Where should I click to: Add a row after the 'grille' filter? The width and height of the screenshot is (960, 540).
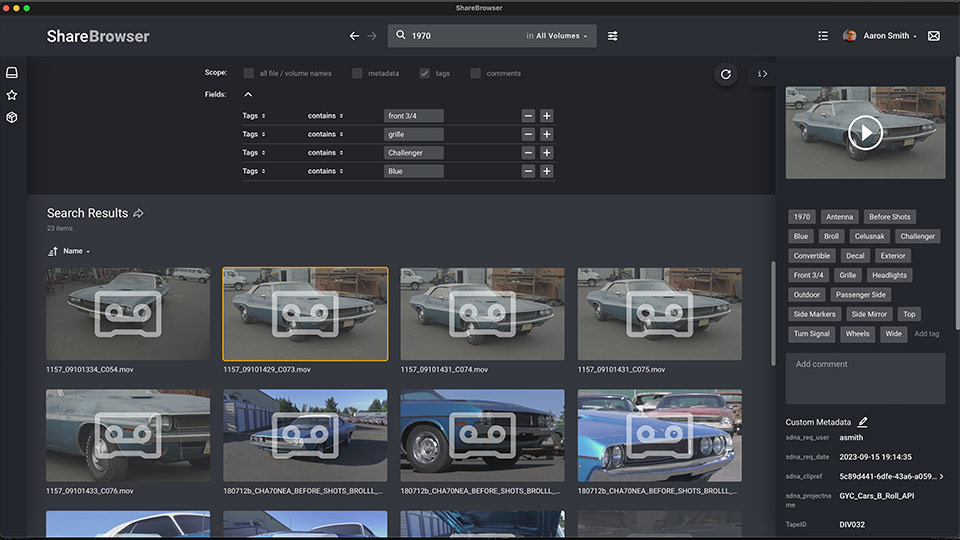(x=547, y=134)
